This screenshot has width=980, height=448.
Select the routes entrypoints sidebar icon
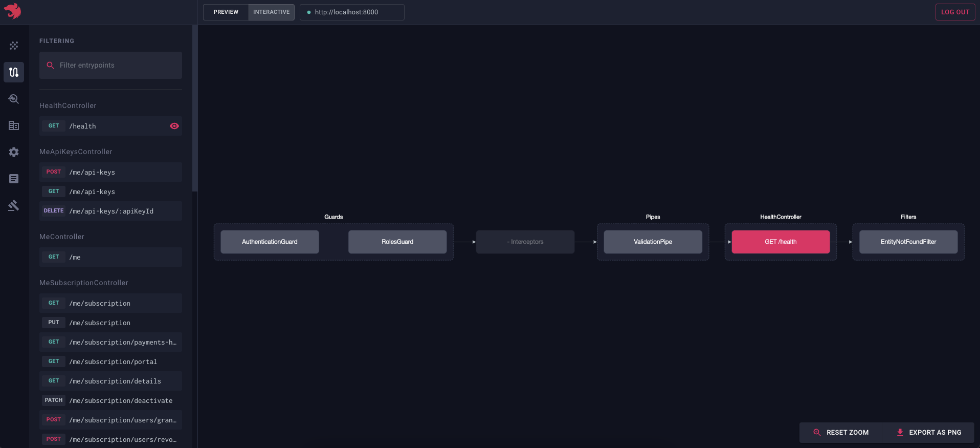[x=14, y=72]
